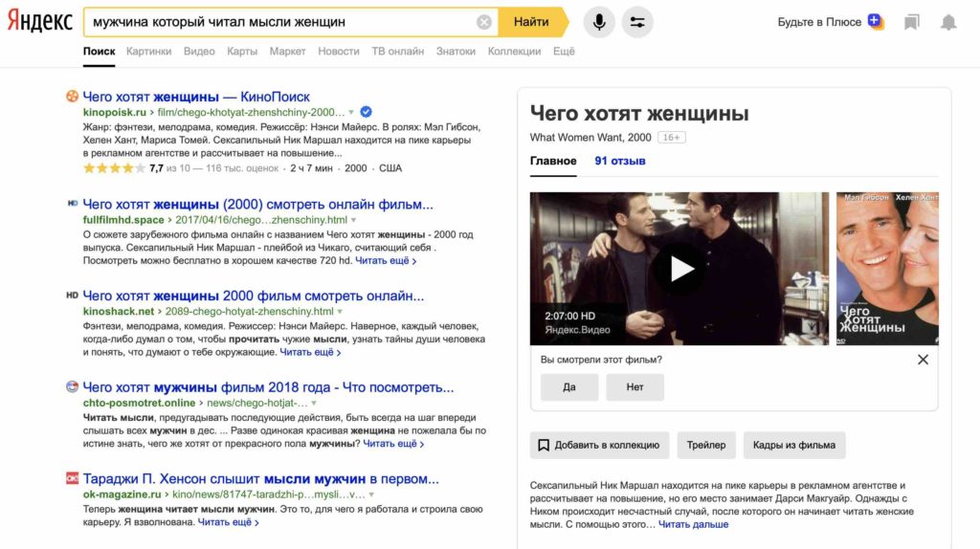Expand dropdown arrow next to kinoshack.net URL
Viewport: 980px width, 549px height.
[x=340, y=311]
